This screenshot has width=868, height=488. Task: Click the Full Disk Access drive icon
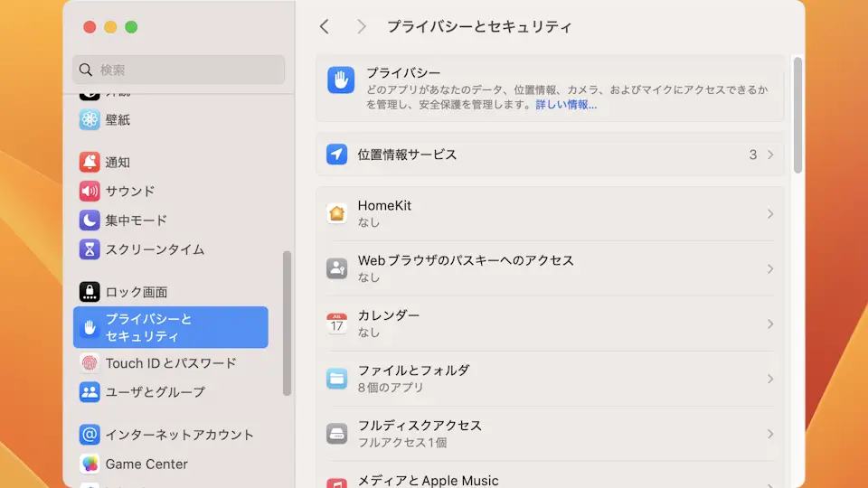[x=337, y=434]
